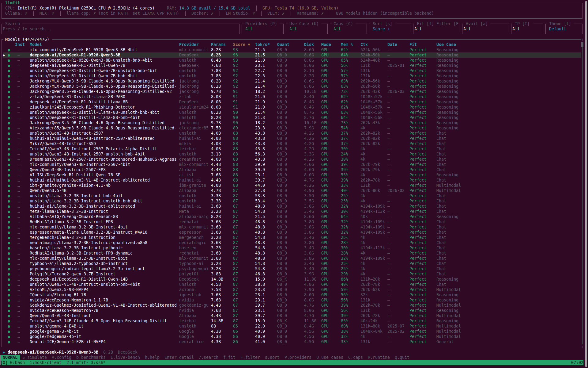The width and height of the screenshot is (588, 368).
Task: Click green status dot for mlx-community/DeepSeek-R1-0528-Qwen3-8B-4bit
Action: [x=9, y=50]
